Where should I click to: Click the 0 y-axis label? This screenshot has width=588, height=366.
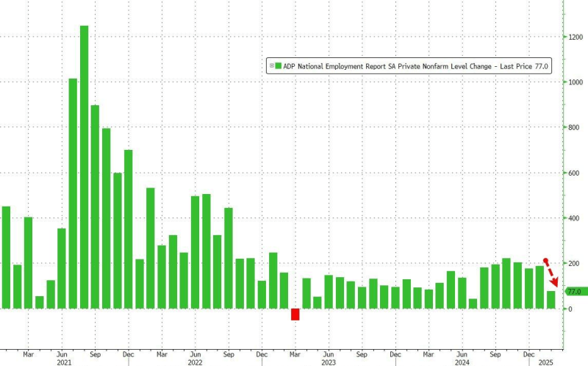pos(570,309)
